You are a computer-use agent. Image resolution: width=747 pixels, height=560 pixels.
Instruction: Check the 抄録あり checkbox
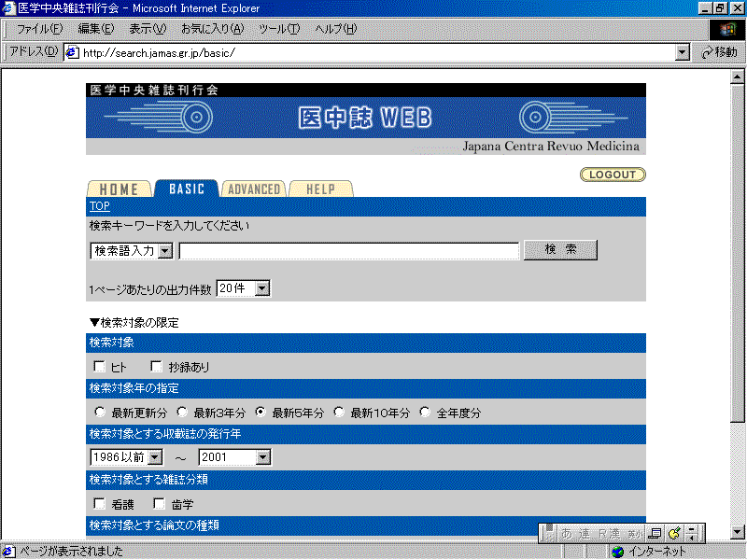point(156,366)
